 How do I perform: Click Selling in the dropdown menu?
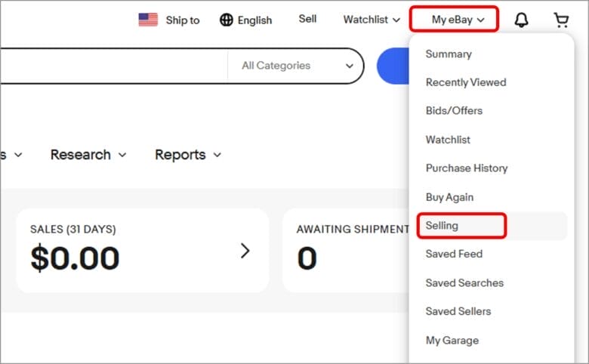tap(443, 225)
